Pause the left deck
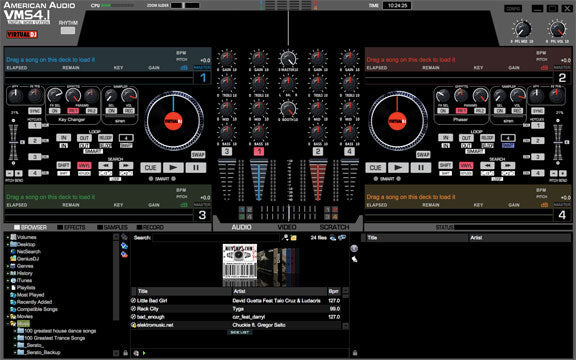576x360 pixels. 195,168
